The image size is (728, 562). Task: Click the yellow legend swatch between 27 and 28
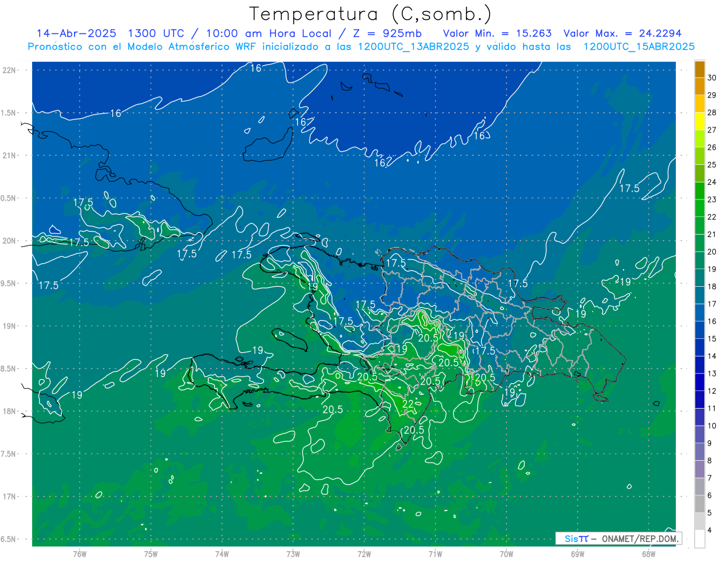tap(699, 121)
